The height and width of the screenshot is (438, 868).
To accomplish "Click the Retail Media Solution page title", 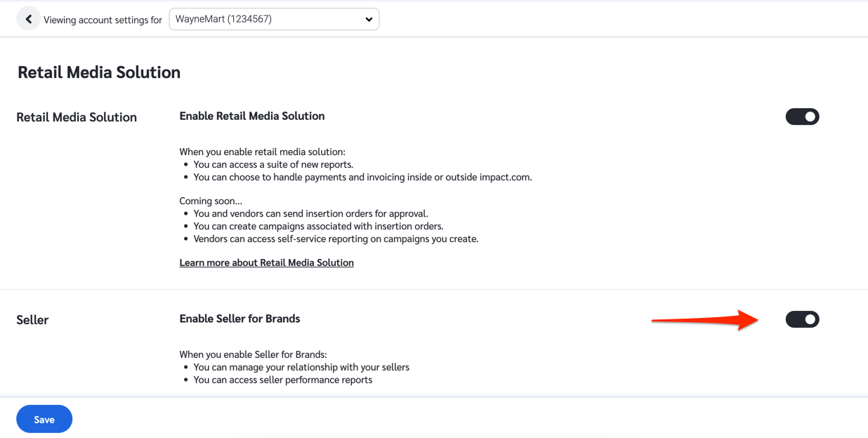I will [x=99, y=72].
